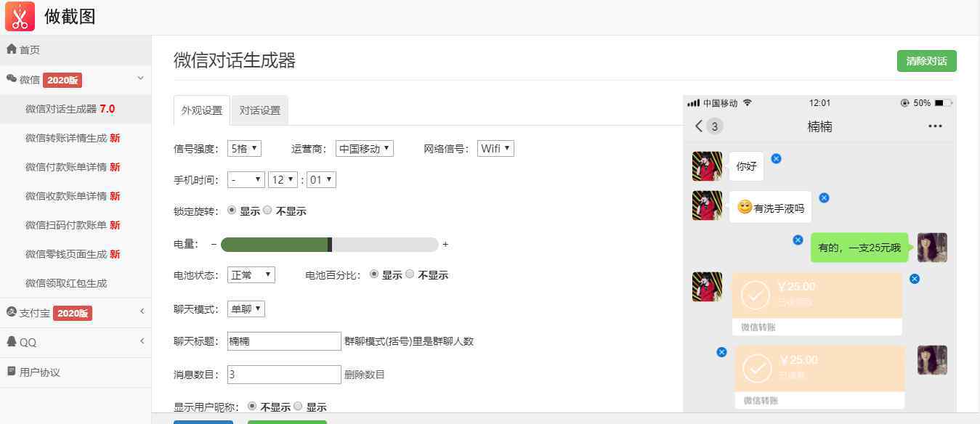Click the 做截图 site title

pos(70,16)
